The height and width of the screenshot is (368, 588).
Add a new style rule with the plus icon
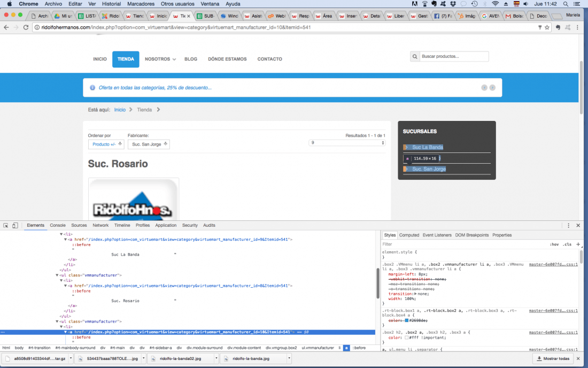(x=578, y=244)
